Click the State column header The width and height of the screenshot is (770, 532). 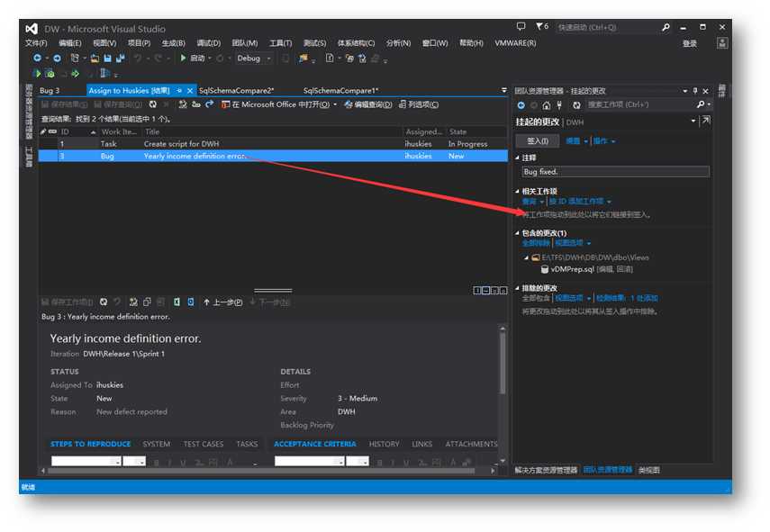pyautogui.click(x=476, y=132)
